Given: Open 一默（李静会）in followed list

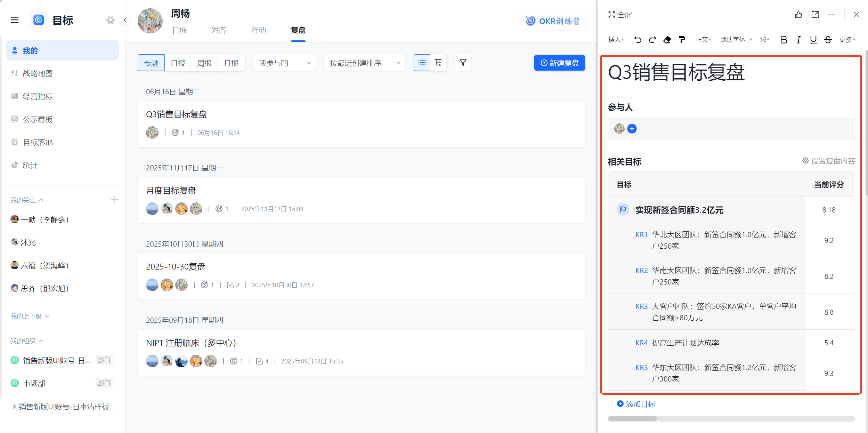Looking at the screenshot, I should 40,219.
